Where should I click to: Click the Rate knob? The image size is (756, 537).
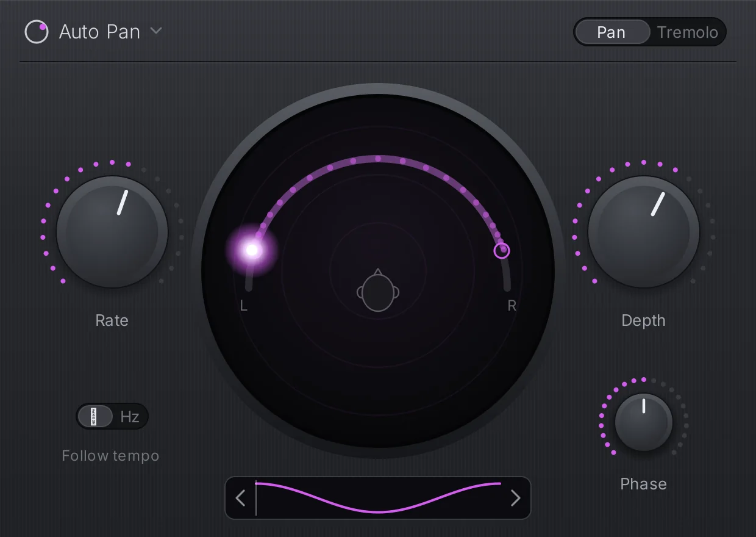pos(112,232)
